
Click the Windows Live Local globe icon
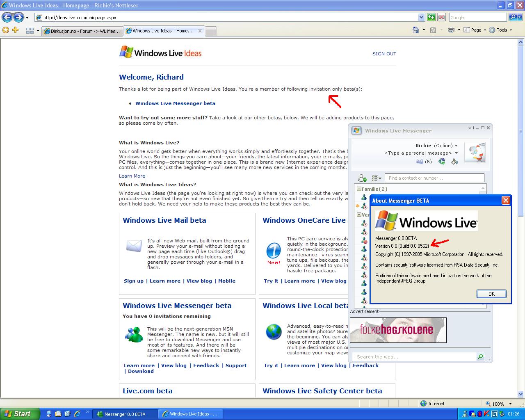pos(274,331)
